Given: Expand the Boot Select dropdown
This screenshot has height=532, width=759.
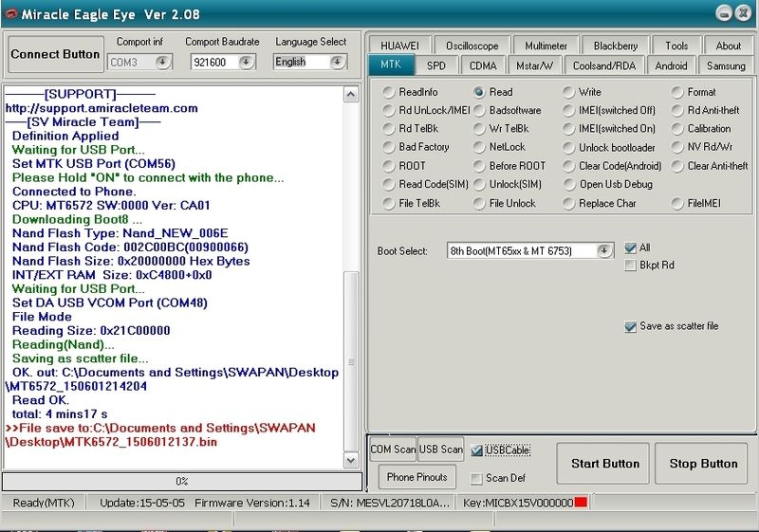Looking at the screenshot, I should 603,250.
